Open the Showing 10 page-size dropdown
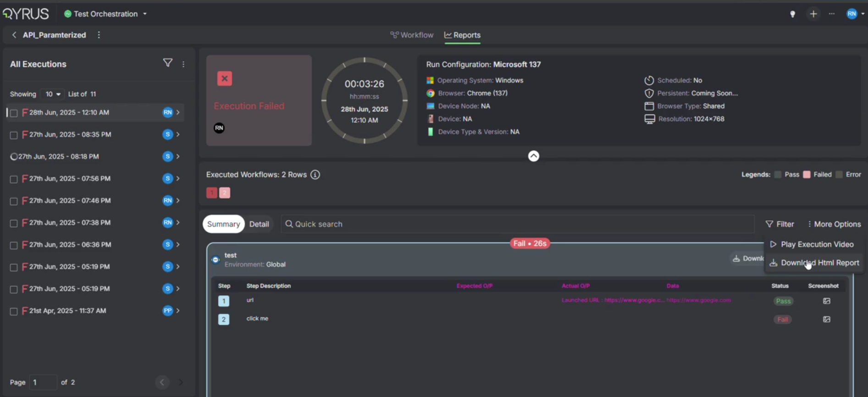868x397 pixels. 52,94
